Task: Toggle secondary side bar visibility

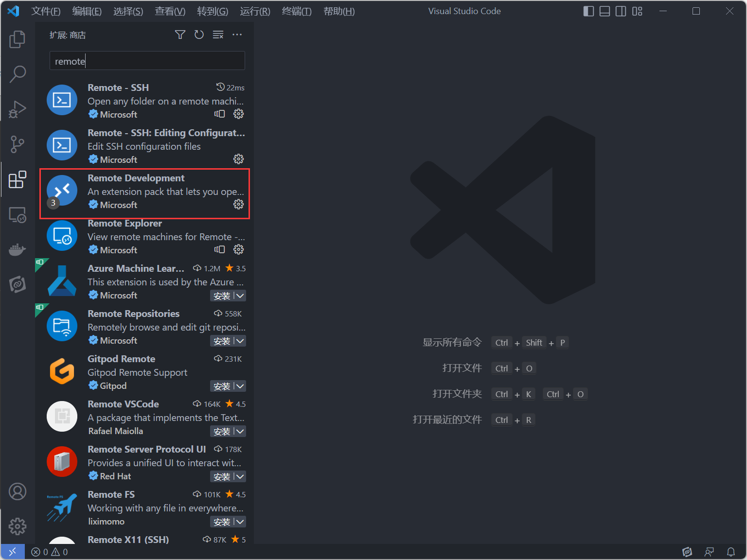Action: click(621, 11)
